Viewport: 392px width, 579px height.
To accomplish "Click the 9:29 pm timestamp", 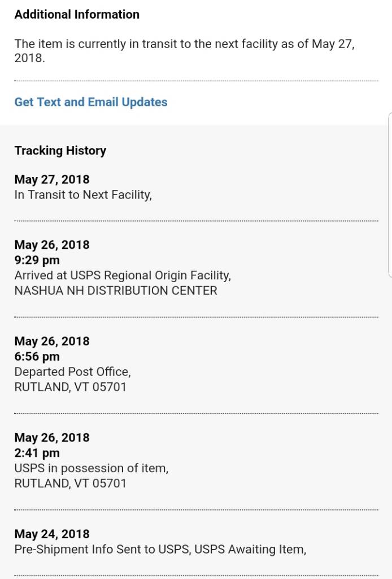I will (37, 260).
